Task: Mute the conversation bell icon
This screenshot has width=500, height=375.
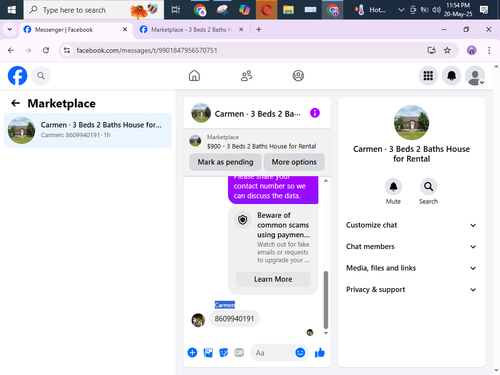Action: [x=393, y=186]
